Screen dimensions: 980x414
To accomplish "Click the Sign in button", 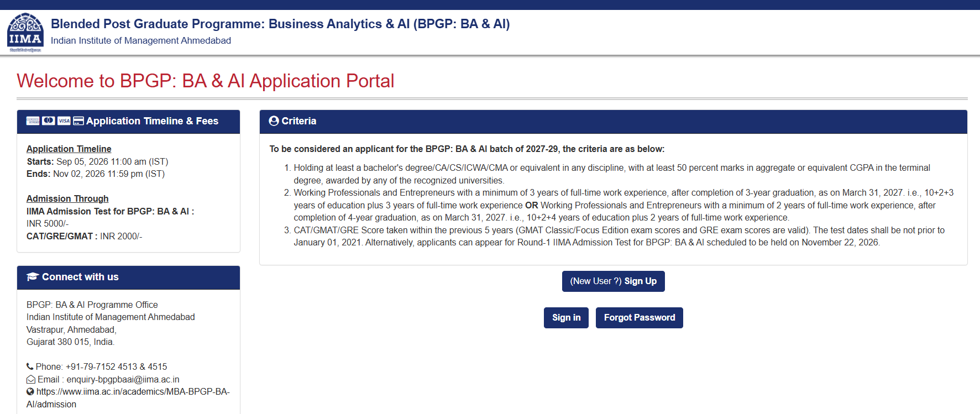I will 566,318.
